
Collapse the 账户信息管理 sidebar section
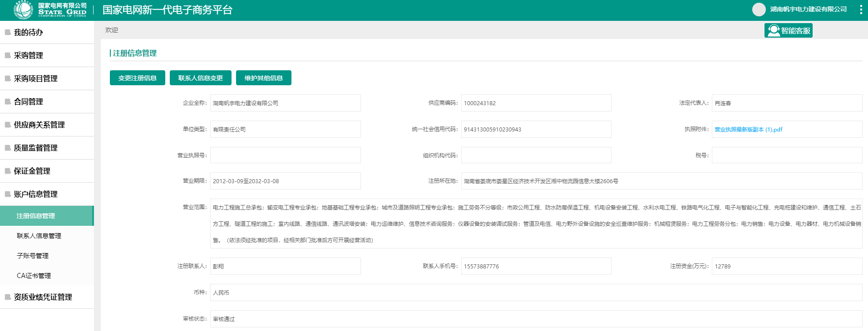36,194
